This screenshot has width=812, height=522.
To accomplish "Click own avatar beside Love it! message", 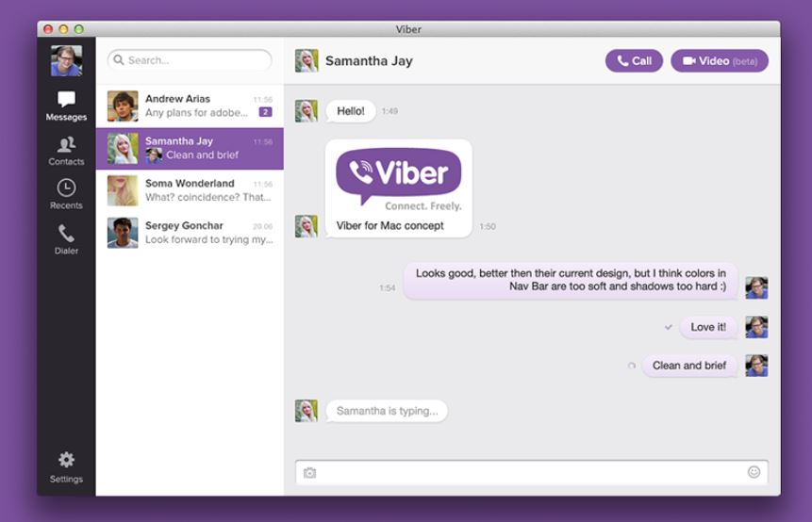I will [756, 327].
